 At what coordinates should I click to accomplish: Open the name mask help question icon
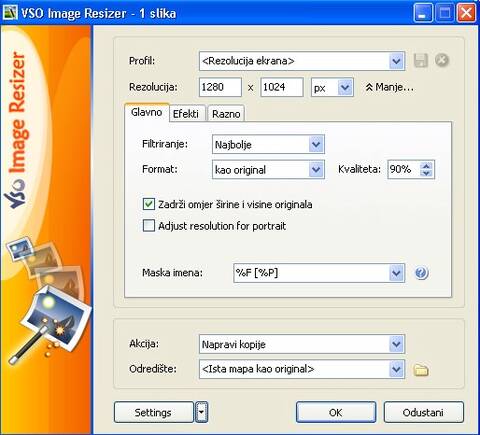421,273
